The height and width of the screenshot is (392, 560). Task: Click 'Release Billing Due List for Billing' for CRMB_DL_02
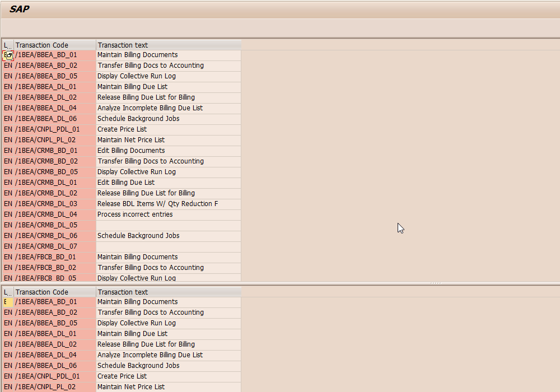[x=146, y=193]
